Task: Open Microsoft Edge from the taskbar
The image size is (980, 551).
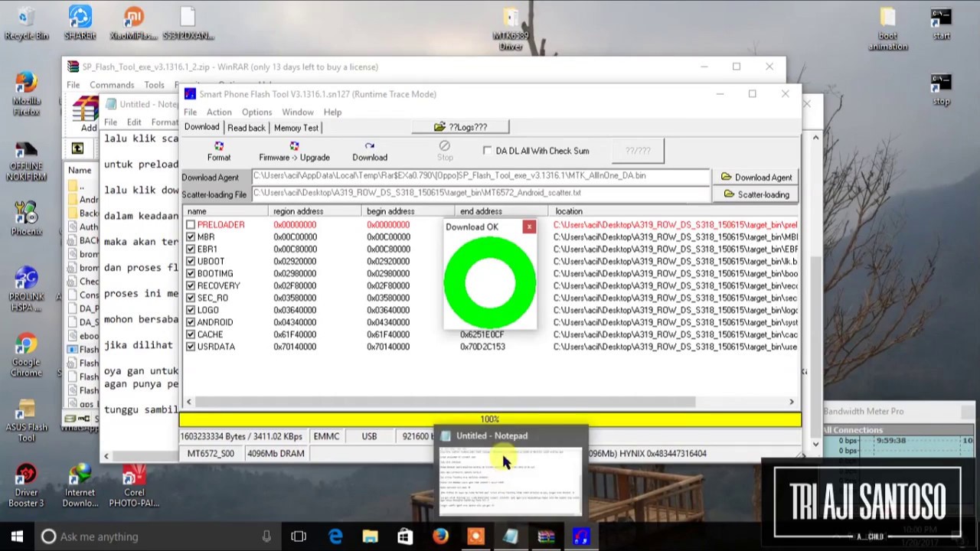Action: click(x=335, y=536)
